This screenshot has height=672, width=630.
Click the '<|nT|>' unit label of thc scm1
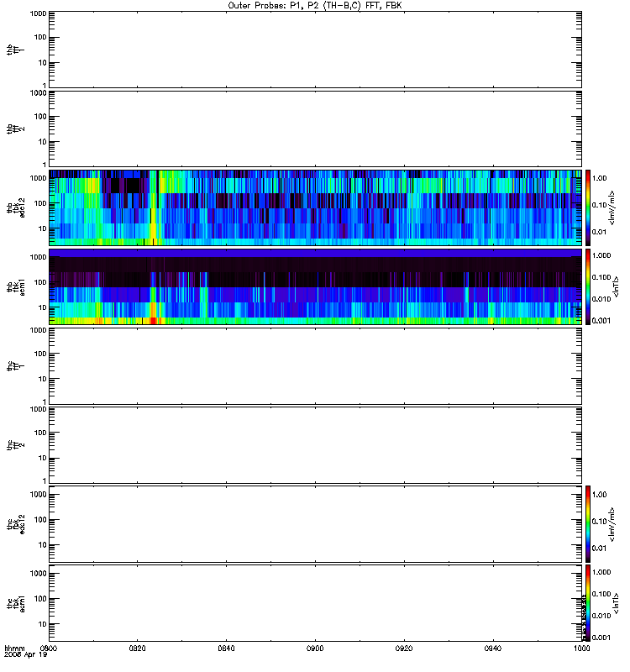[616, 603]
